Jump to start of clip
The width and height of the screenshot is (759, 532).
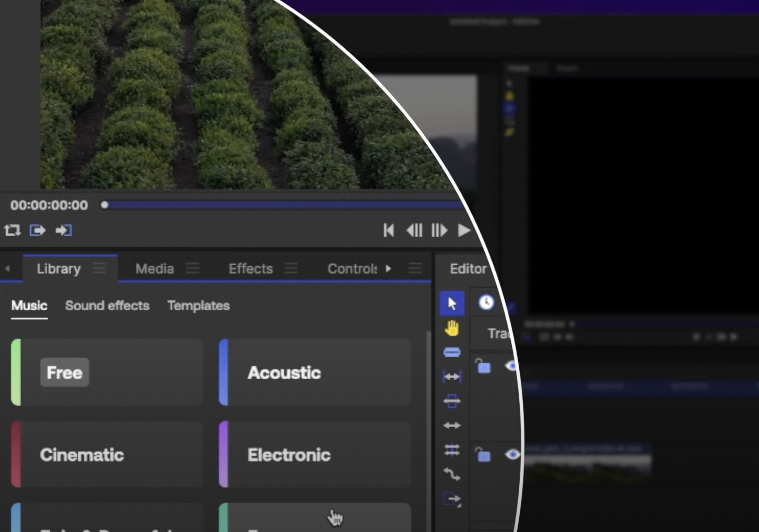389,230
